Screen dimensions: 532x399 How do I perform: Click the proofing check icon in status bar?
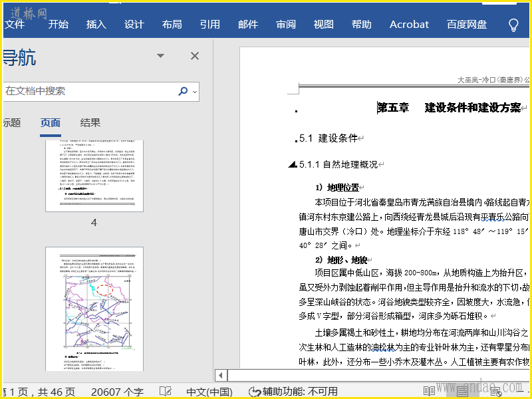pos(166,392)
